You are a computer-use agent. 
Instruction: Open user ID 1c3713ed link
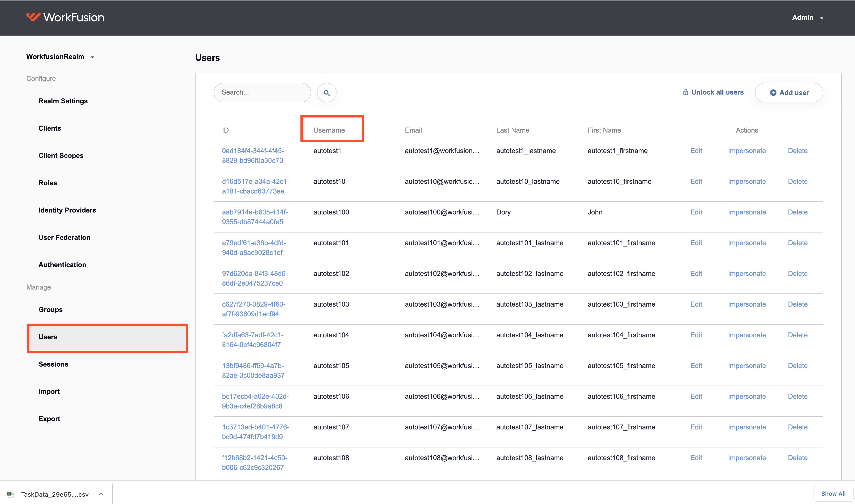coord(256,432)
